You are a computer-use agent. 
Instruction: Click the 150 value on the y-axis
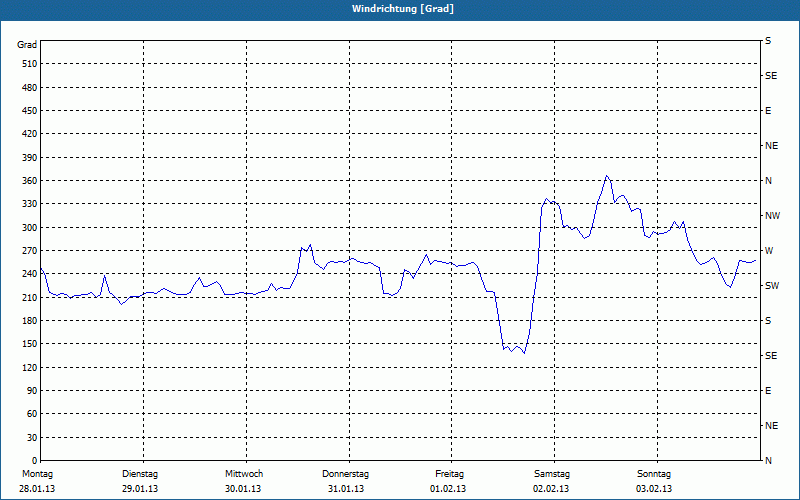(x=30, y=343)
